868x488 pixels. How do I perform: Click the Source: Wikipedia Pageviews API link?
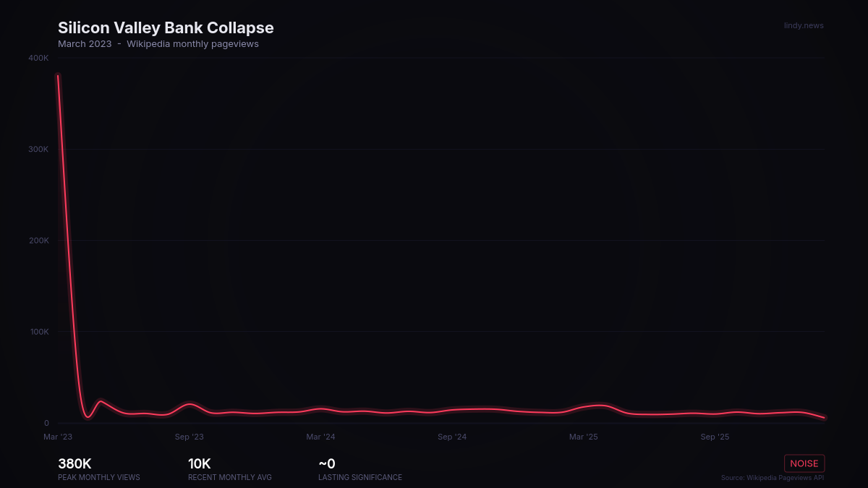pos(773,478)
